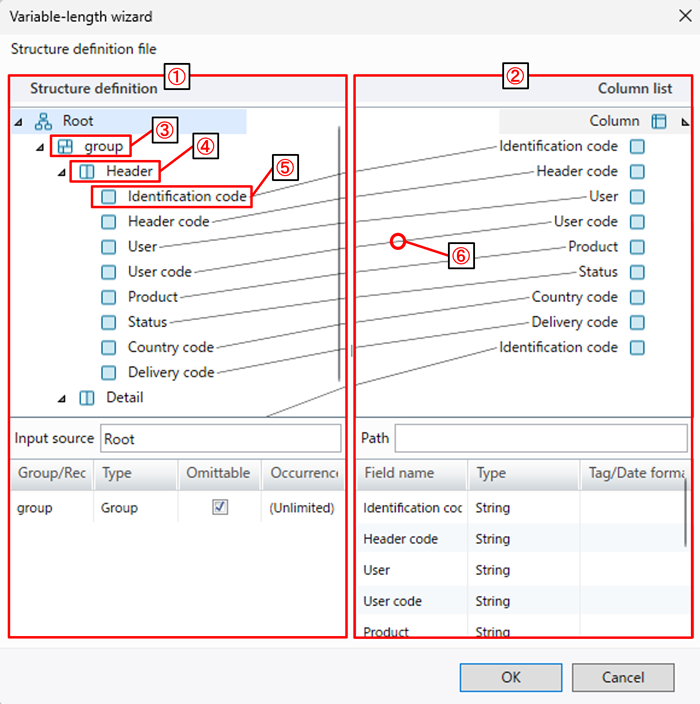The width and height of the screenshot is (700, 704).
Task: Click the Root node icon
Action: pos(43,121)
